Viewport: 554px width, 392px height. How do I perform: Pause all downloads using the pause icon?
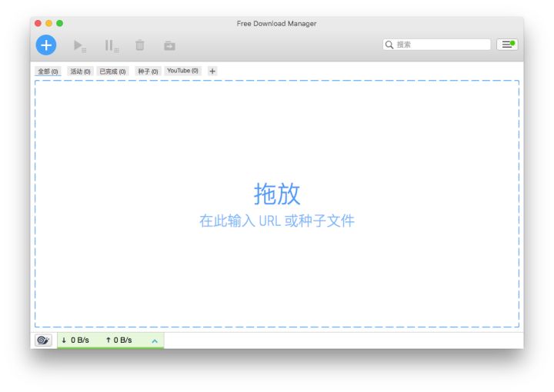(x=111, y=46)
